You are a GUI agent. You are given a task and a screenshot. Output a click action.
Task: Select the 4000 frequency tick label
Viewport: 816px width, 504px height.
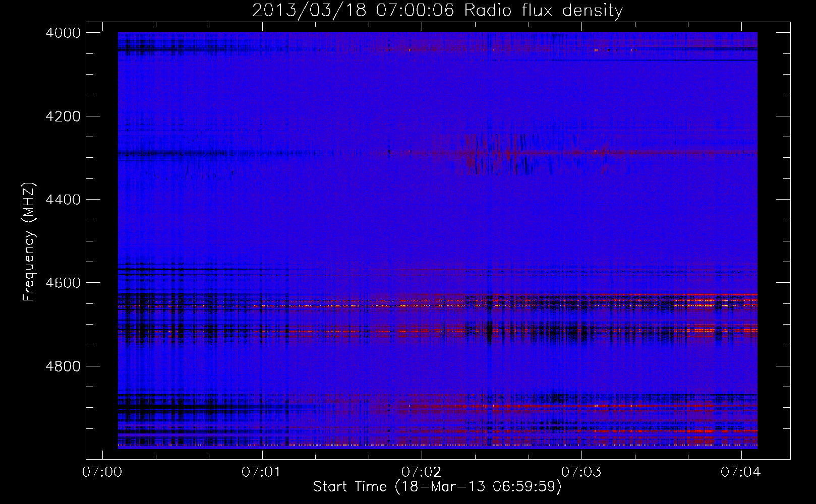pos(63,33)
